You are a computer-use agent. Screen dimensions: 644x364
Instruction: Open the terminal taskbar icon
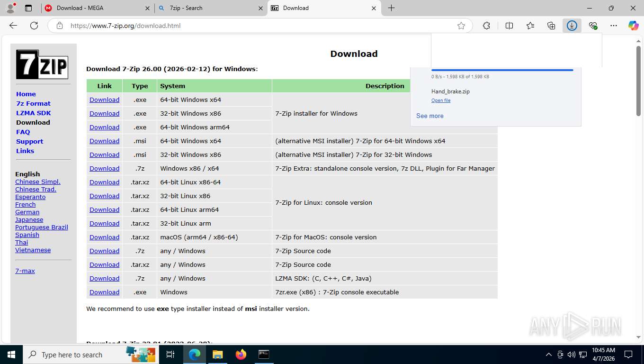pos(264,355)
